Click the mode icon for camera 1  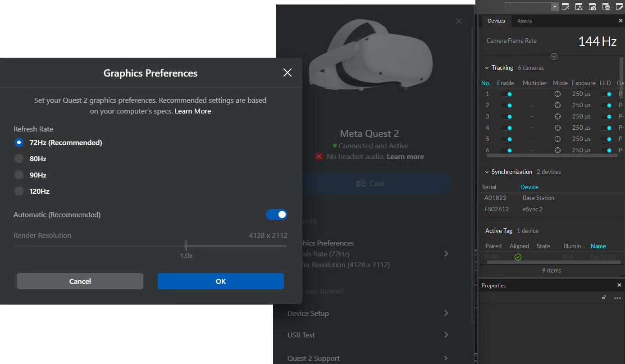click(557, 94)
